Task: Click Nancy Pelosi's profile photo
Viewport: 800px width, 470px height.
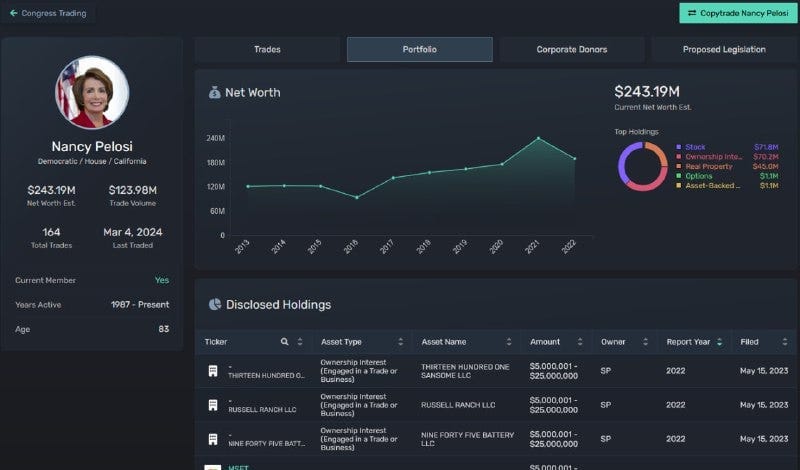Action: (92, 92)
